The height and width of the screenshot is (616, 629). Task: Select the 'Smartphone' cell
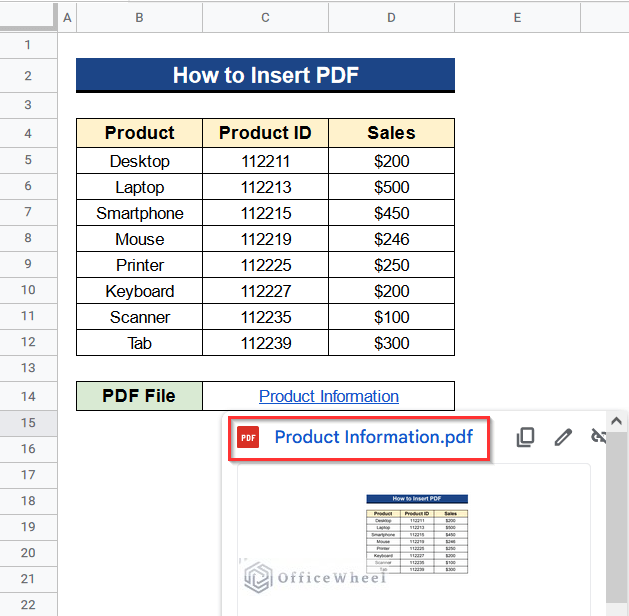[x=140, y=213]
